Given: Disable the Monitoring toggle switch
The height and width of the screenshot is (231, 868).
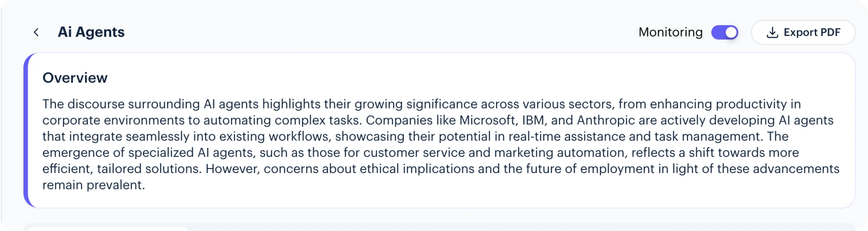Looking at the screenshot, I should coord(725,33).
